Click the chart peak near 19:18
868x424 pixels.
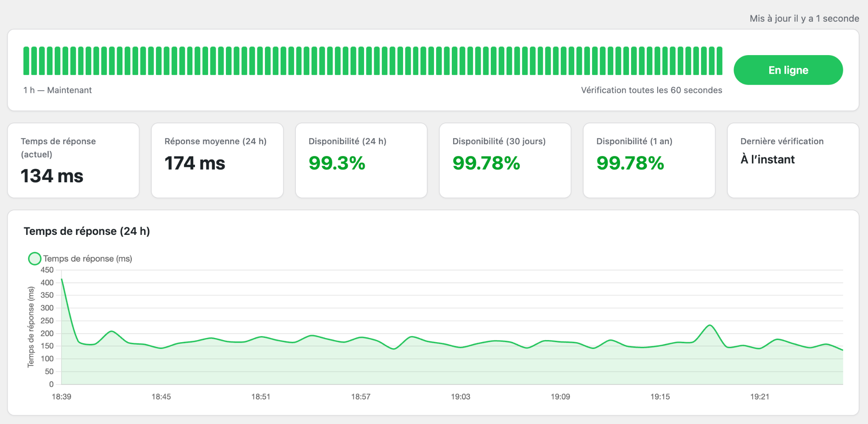(710, 325)
